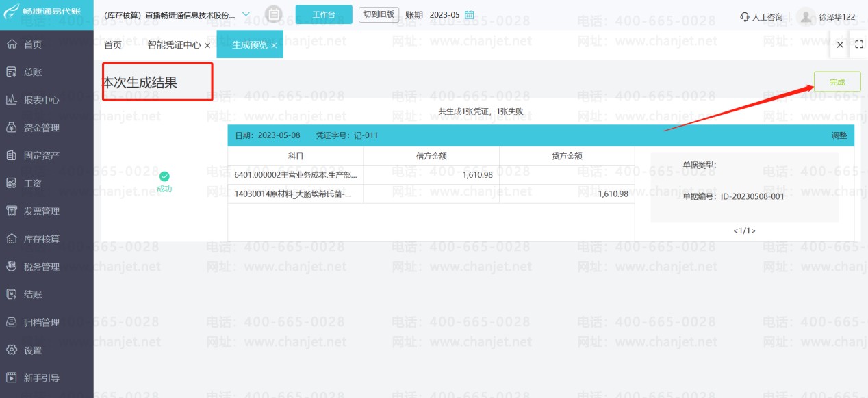868x398 pixels.
Task: Open the 总账 general ledger sidebar item
Action: point(33,72)
